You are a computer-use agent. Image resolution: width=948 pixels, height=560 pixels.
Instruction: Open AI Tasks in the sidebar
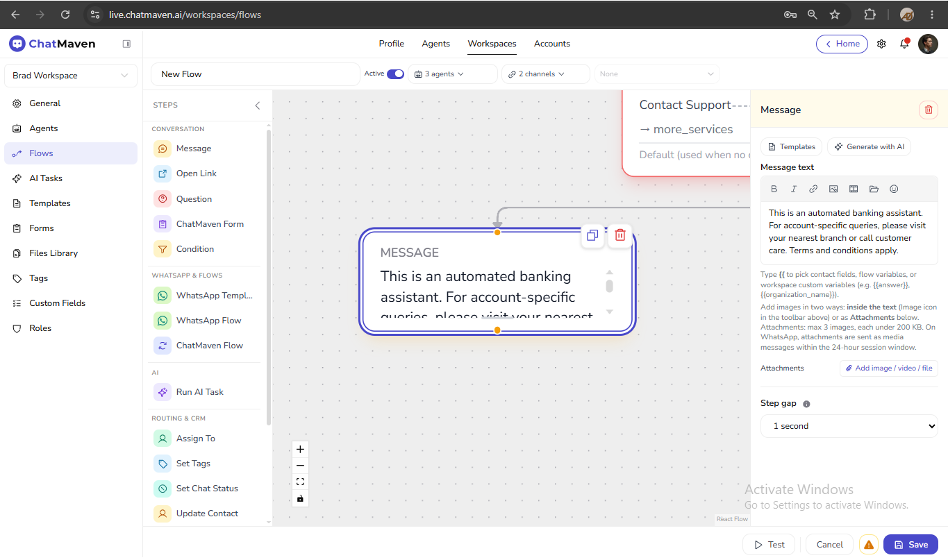click(71, 178)
